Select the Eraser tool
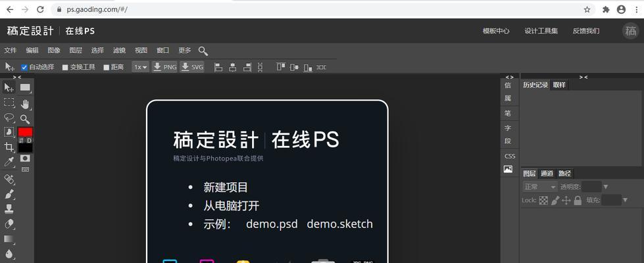 9,224
